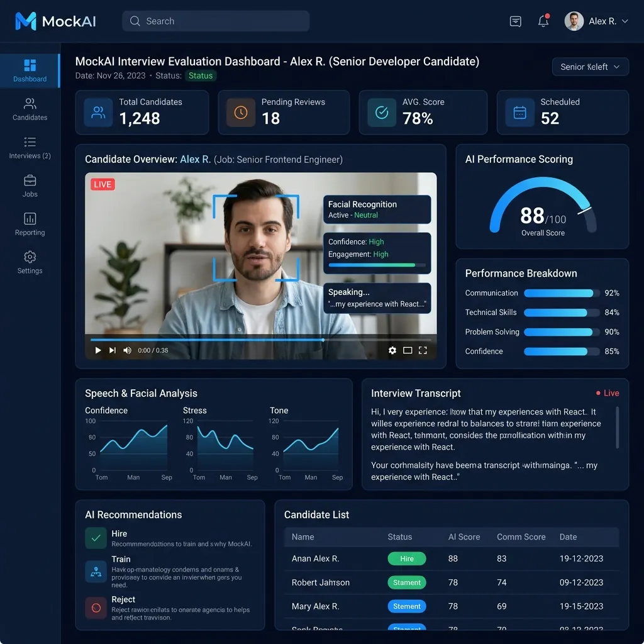Open Robert Jahnson candidate row

(x=452, y=582)
